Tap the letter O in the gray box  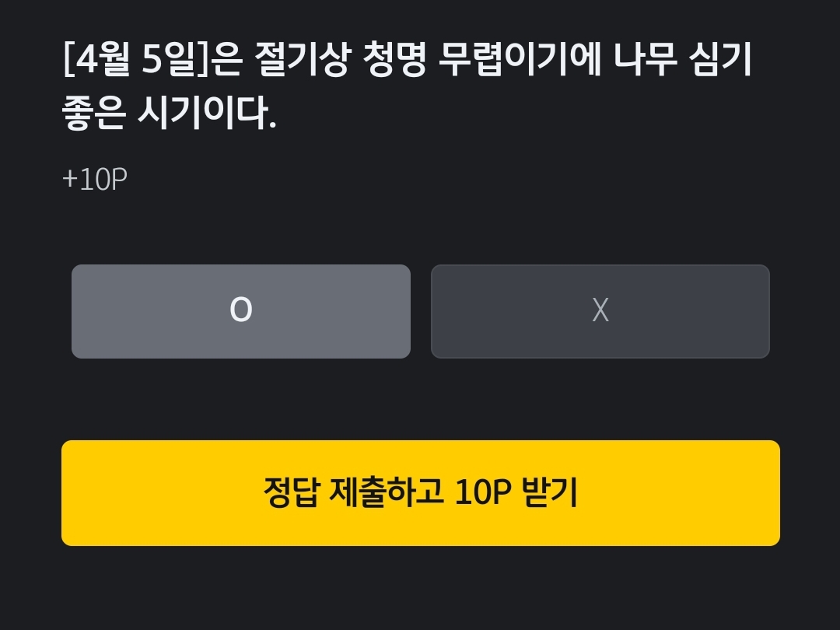coord(241,310)
